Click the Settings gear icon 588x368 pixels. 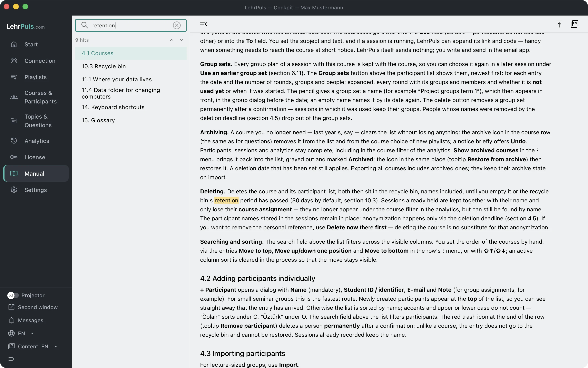14,190
